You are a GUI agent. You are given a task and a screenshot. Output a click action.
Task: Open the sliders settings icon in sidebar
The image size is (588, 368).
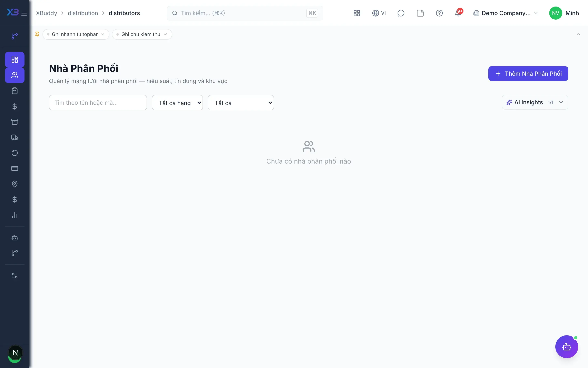tap(14, 276)
